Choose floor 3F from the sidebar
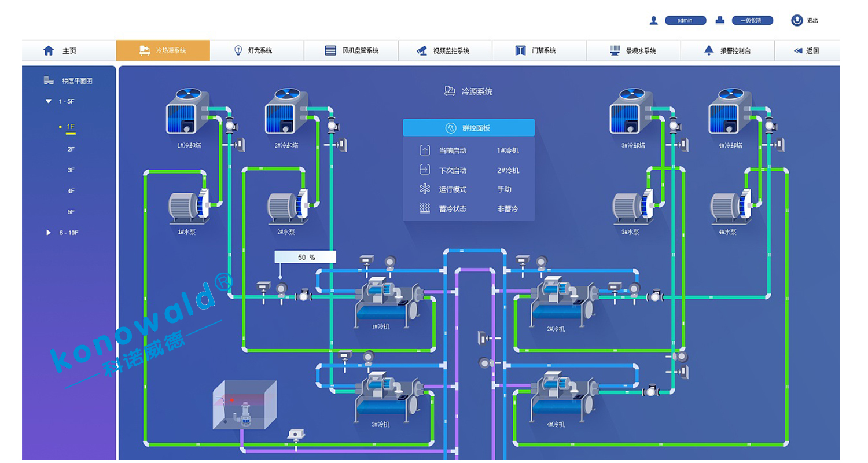Viewport: 868px width, 463px height. point(71,170)
